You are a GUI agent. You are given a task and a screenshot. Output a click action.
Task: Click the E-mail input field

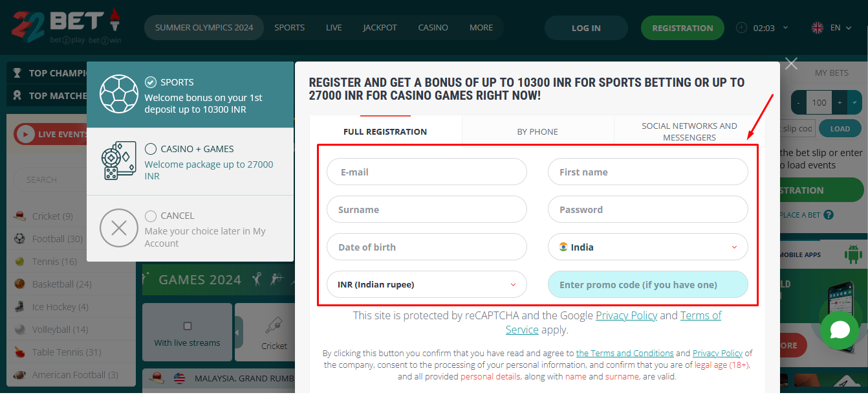[x=426, y=172]
